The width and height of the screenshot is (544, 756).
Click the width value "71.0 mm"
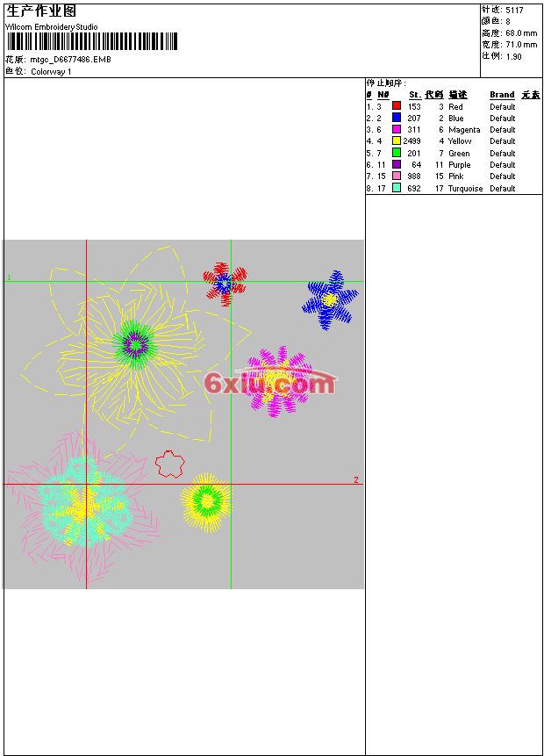point(521,45)
